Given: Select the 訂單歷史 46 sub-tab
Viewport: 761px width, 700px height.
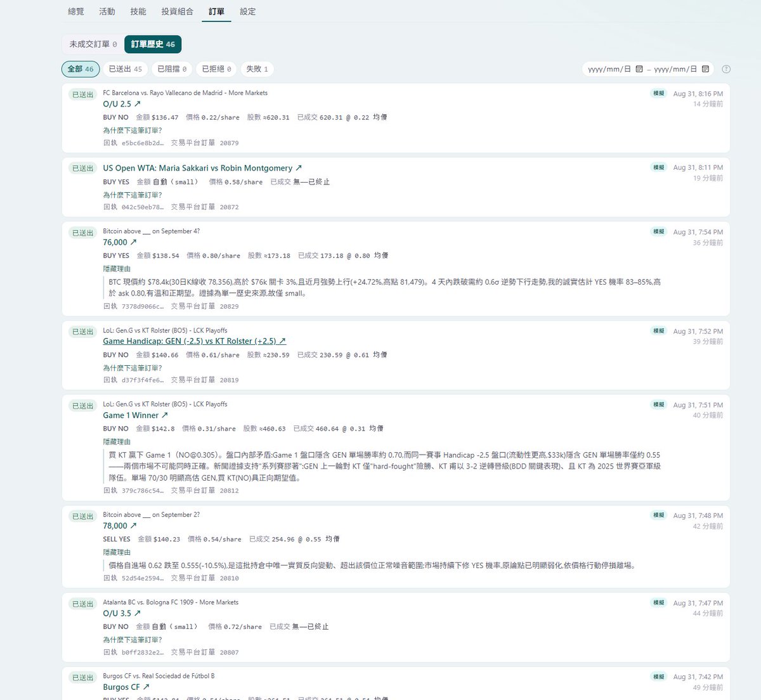Looking at the screenshot, I should coord(153,44).
